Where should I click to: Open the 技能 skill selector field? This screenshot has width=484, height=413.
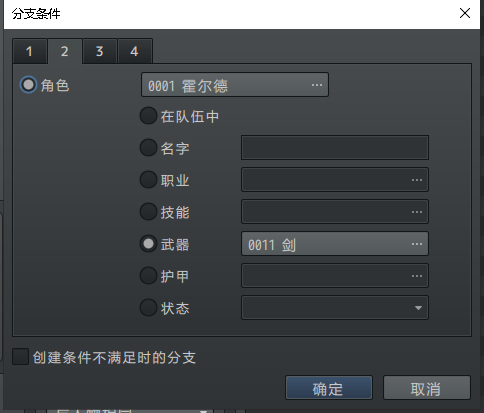click(x=335, y=211)
